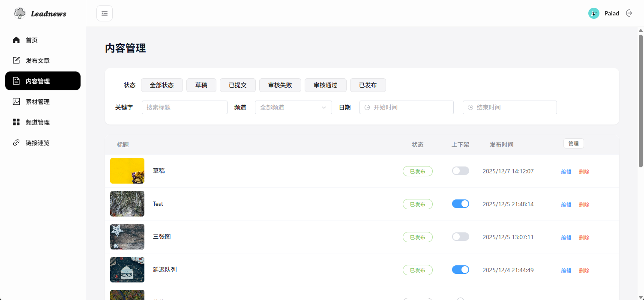Click the home icon next to 首页
Screen dimensions: 644x300
click(x=16, y=40)
